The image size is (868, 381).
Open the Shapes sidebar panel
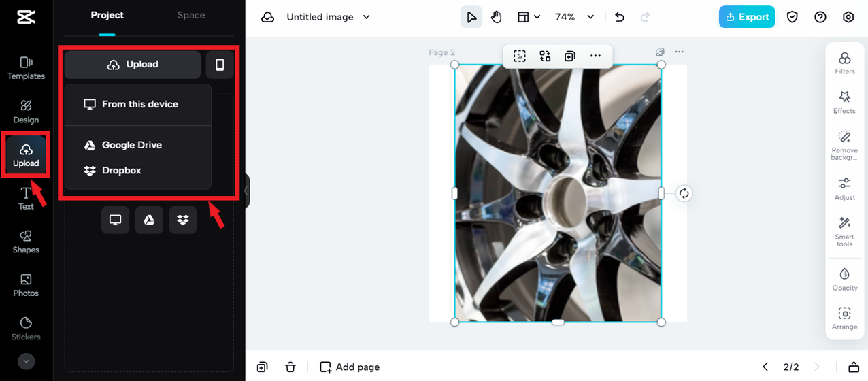(26, 242)
